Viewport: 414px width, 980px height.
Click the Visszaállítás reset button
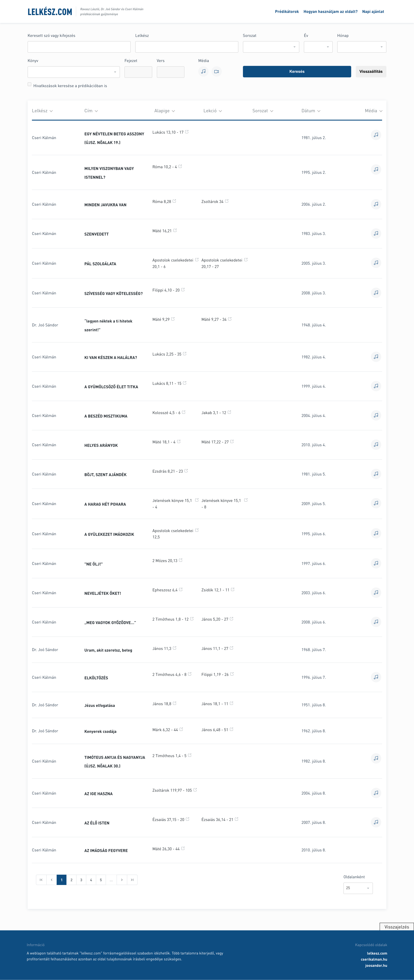click(371, 71)
